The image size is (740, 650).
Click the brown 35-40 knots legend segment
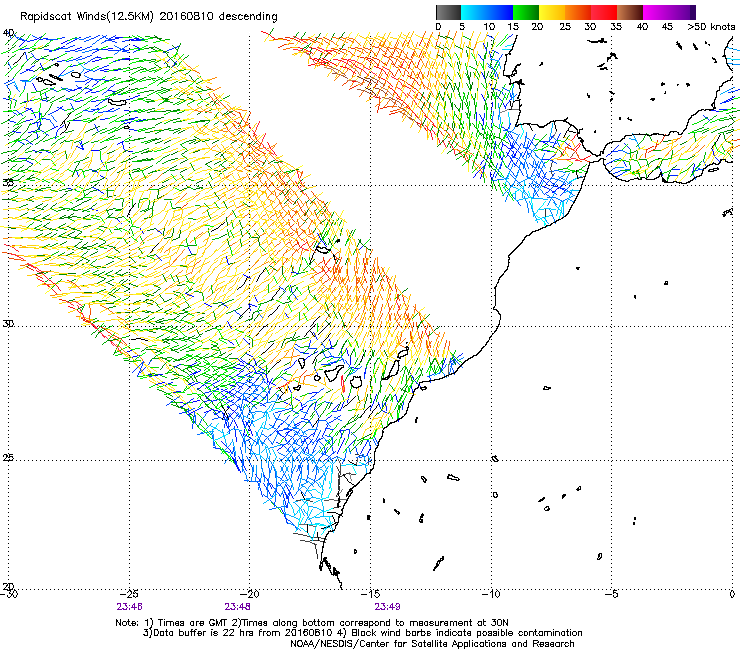[630, 12]
